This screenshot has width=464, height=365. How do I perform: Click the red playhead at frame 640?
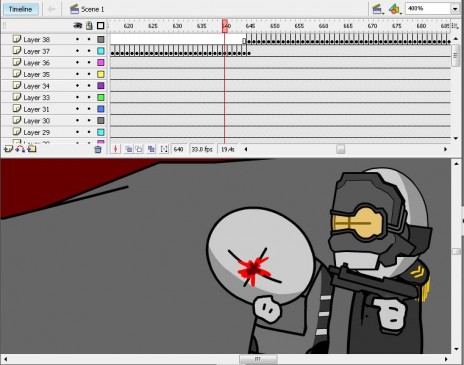coord(225,26)
